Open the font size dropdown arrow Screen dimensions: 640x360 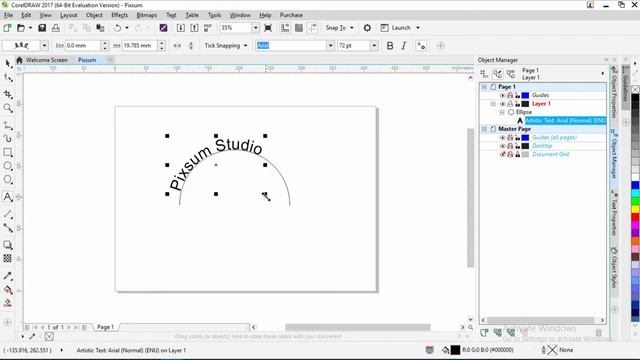(373, 46)
